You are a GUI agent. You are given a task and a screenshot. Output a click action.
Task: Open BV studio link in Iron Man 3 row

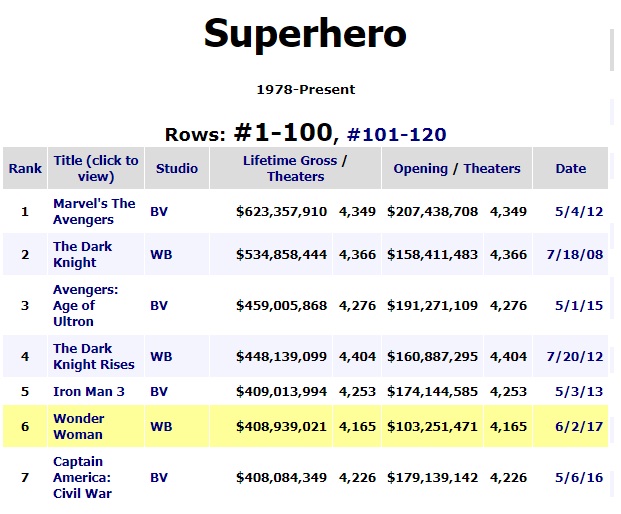159,392
